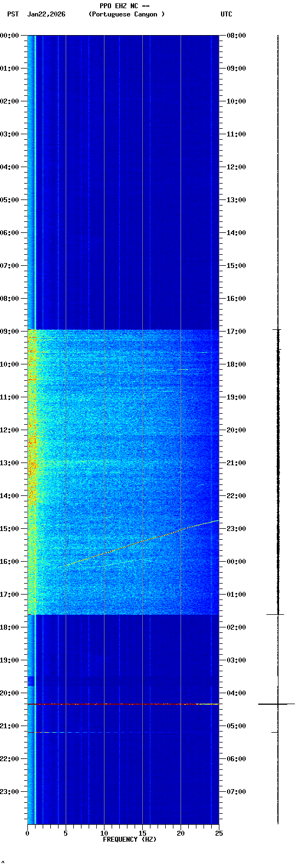Click the 15:00 PST time label

pos(9,529)
